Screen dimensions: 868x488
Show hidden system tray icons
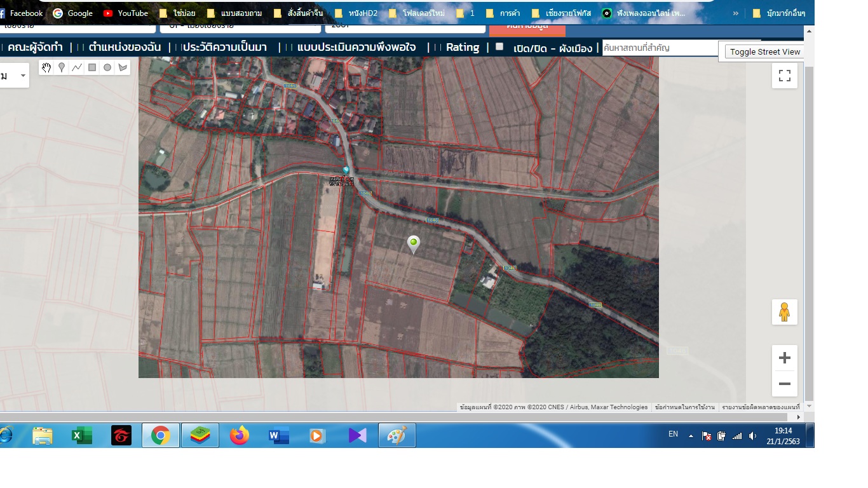pos(691,436)
